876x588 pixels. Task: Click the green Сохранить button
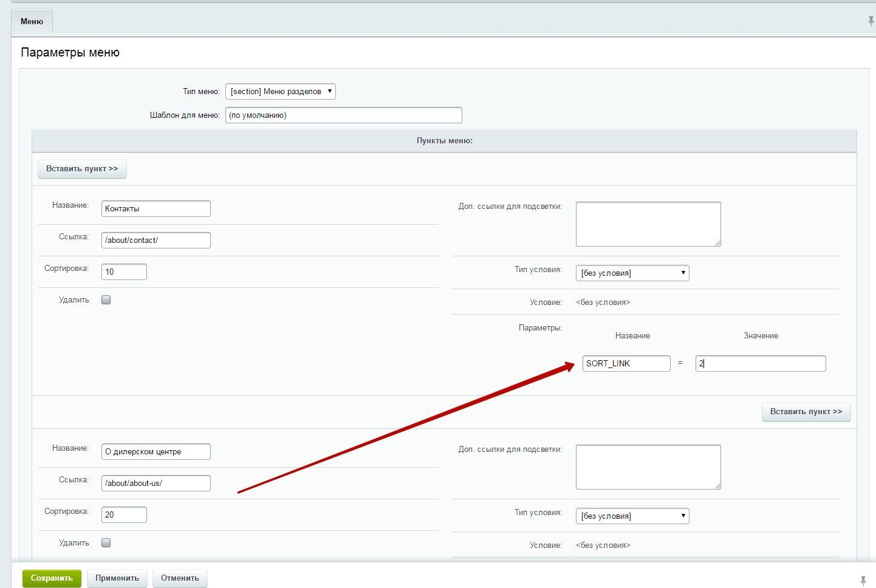[x=52, y=578]
